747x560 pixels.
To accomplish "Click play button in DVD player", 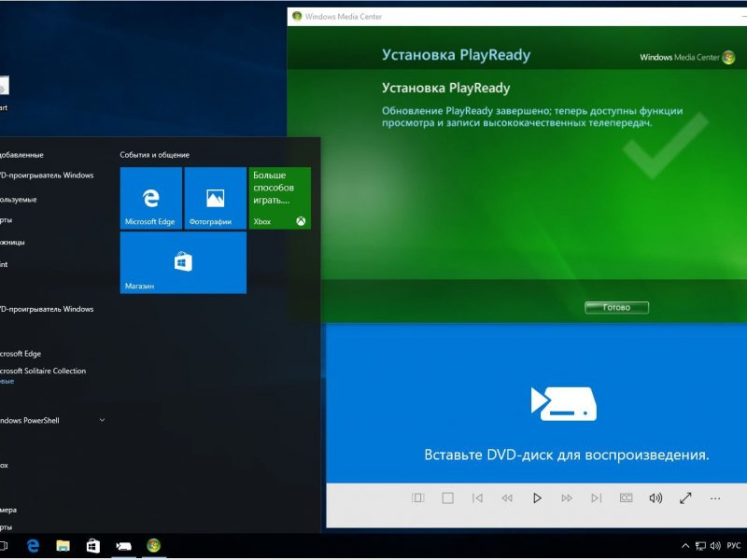I will (537, 498).
